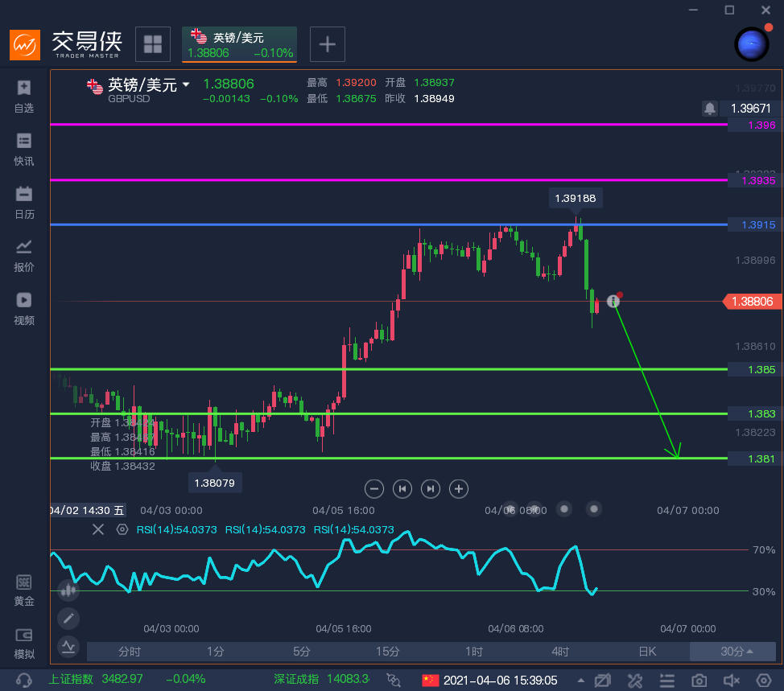
Task: Click the first RSI(14):54.0373 label
Action: point(176,529)
